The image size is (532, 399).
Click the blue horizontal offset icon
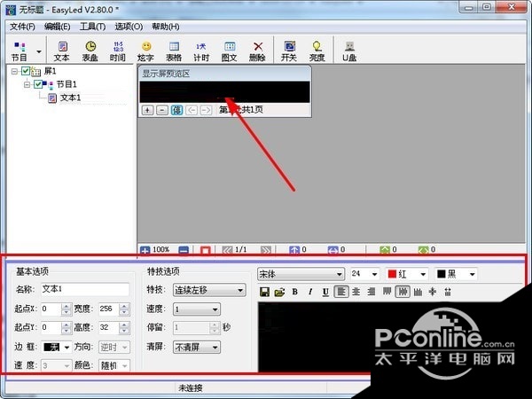coord(332,250)
